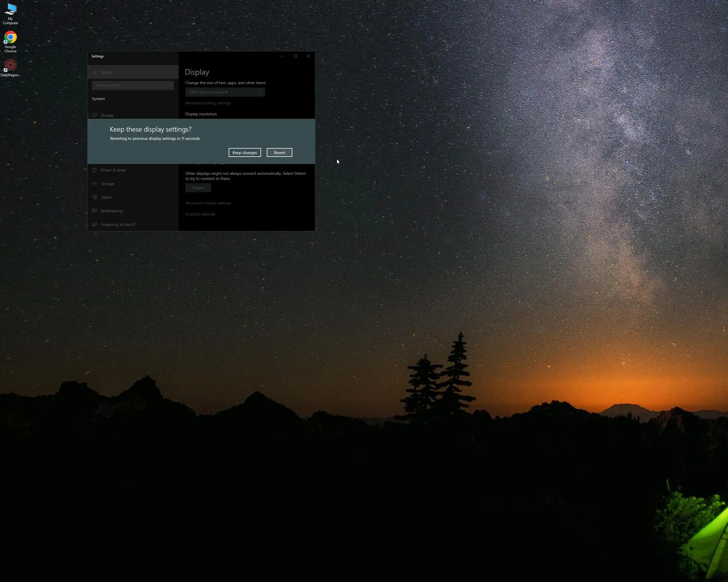Click the scale dropdown chevron arrow
This screenshot has height=582, width=728.
point(260,92)
